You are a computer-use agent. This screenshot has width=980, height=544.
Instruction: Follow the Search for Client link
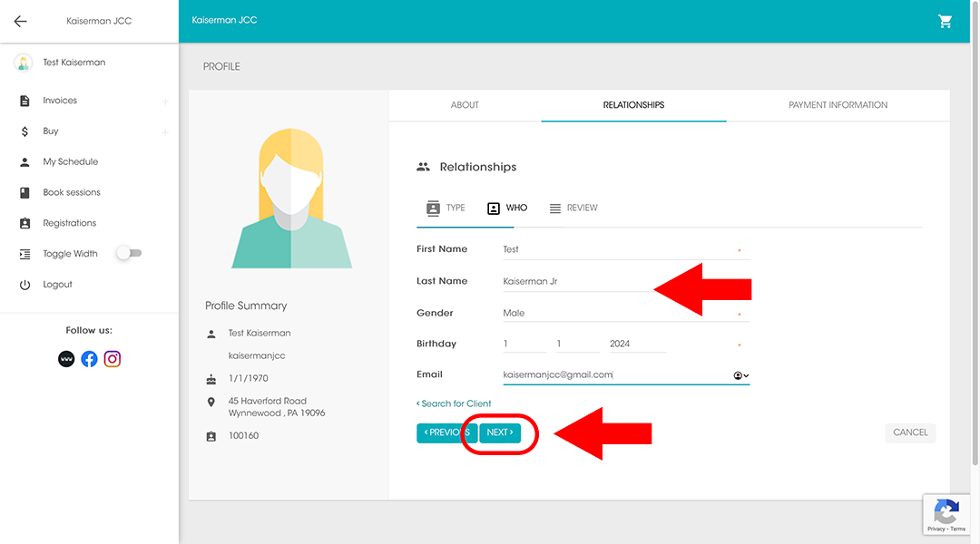454,403
